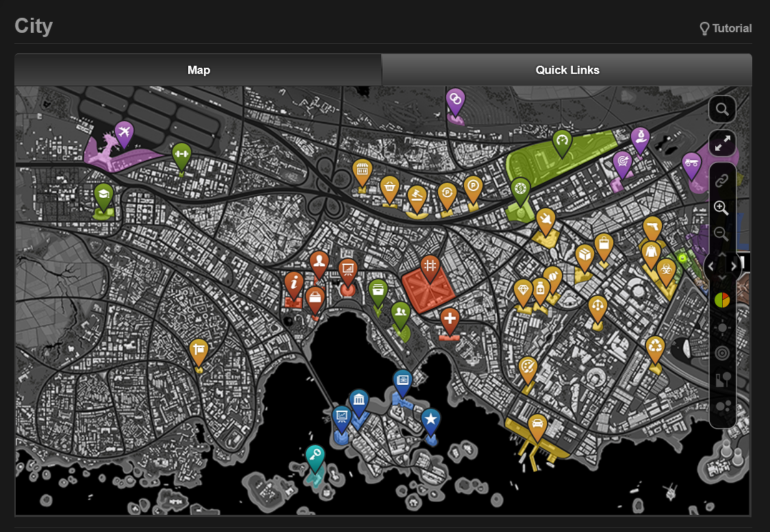The image size is (770, 532).
Task: Zoom in on the city map
Action: [721, 207]
